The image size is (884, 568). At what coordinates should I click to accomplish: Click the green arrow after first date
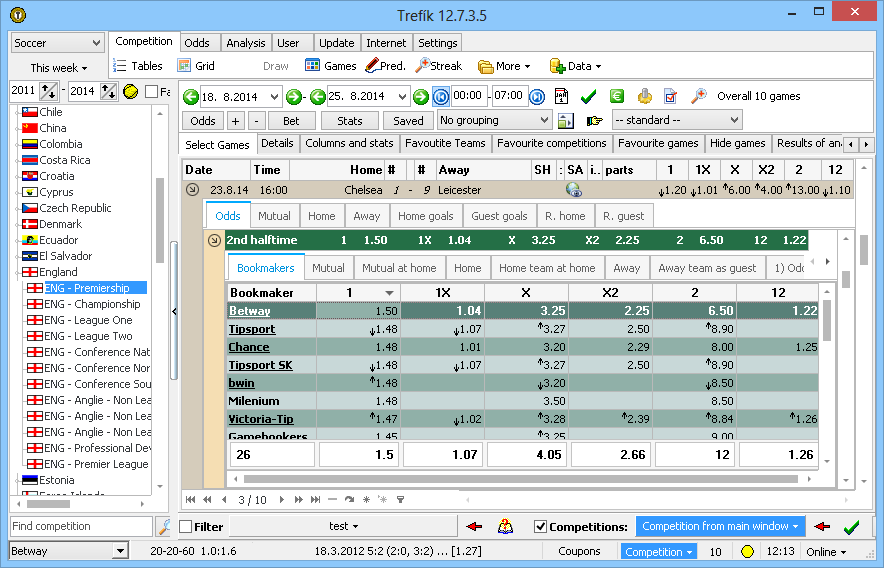pyautogui.click(x=293, y=97)
